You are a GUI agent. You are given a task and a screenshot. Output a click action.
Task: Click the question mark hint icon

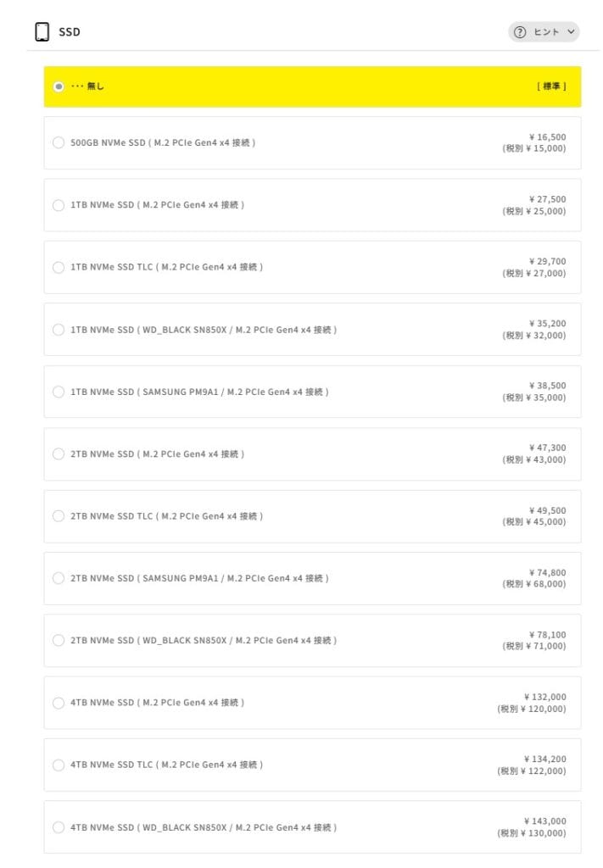[519, 32]
